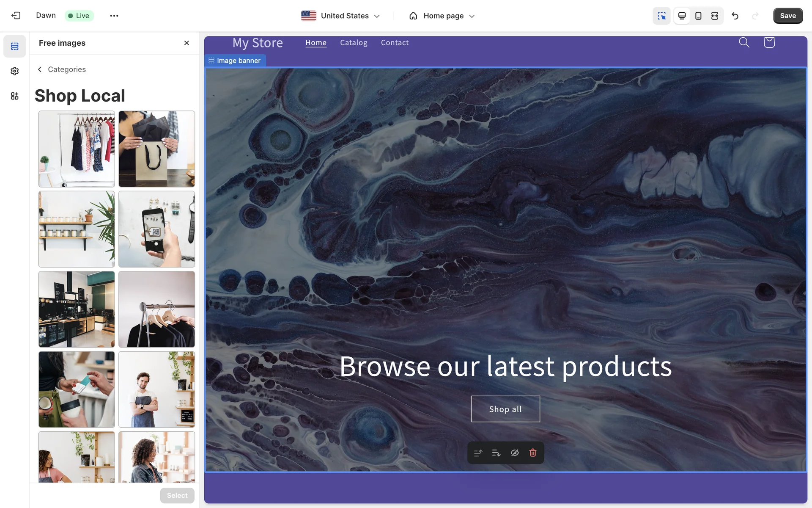Hide the Image banner section
The height and width of the screenshot is (508, 812).
[x=515, y=453]
